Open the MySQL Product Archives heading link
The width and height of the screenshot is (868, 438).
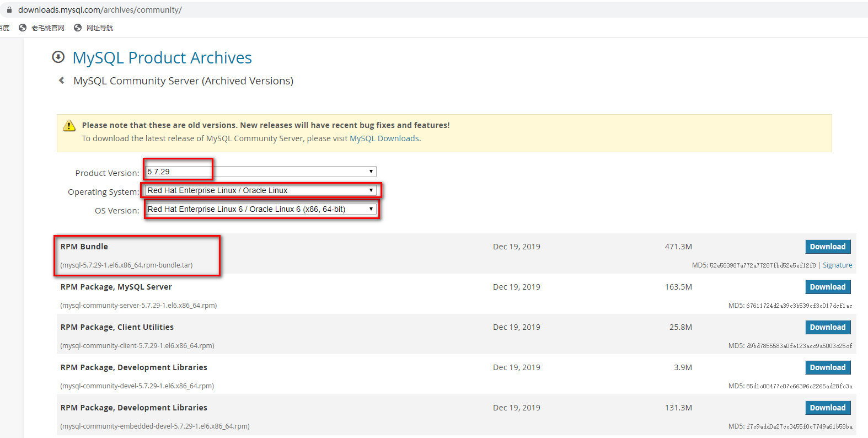(x=162, y=57)
